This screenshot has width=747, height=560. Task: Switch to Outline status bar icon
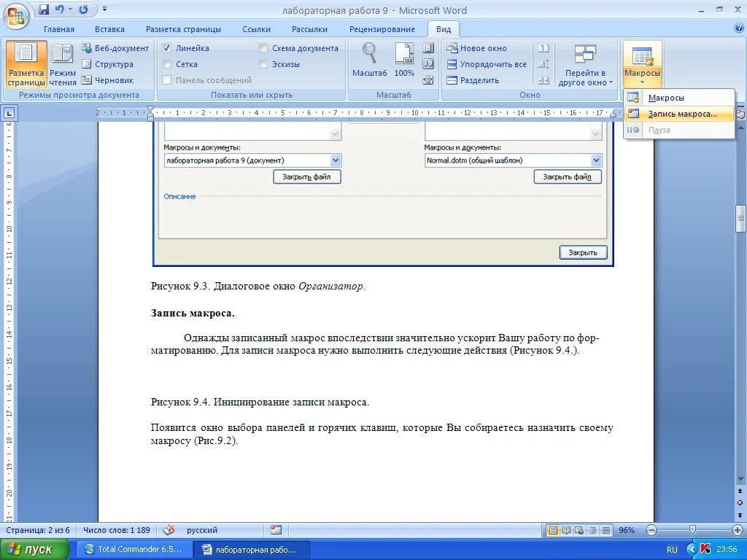[x=592, y=530]
